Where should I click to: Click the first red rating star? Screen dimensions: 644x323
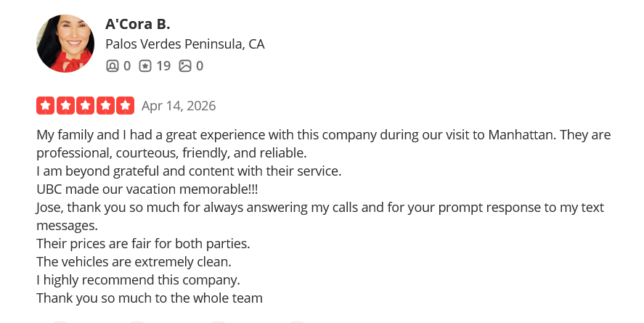pos(45,105)
